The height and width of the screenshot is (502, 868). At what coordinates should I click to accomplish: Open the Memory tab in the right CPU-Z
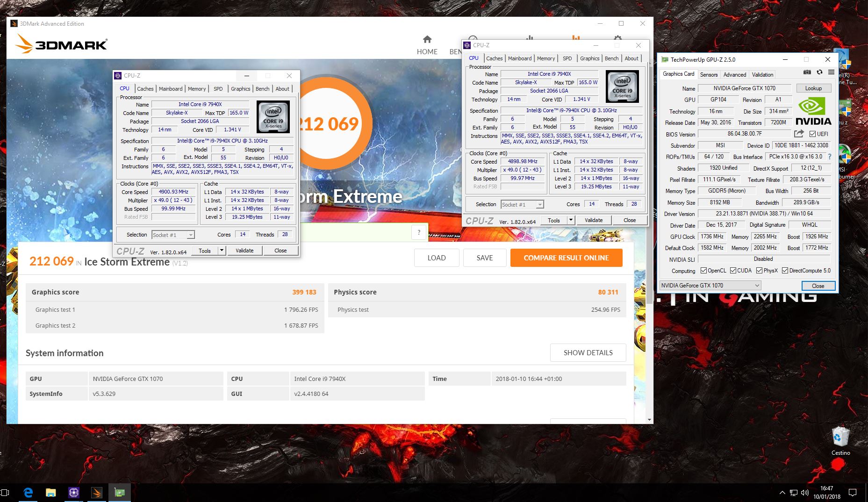pyautogui.click(x=546, y=58)
